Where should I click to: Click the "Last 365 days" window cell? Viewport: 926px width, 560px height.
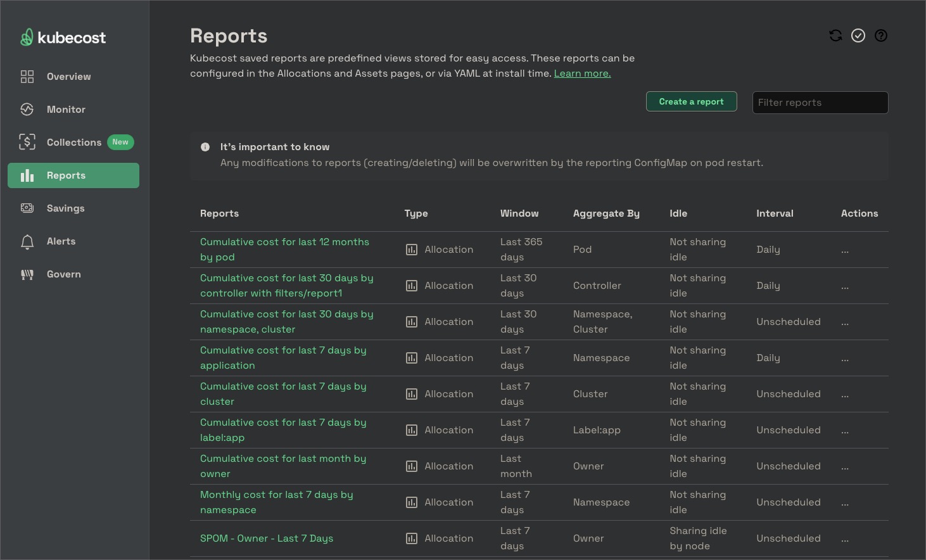click(x=521, y=250)
